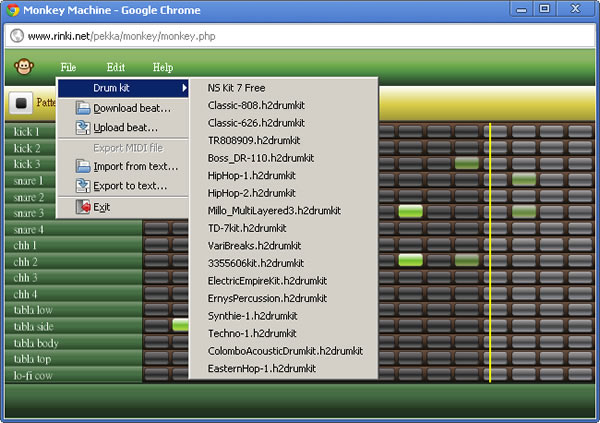Toggle green step on tabla side row
Viewport: 600px width, 423px height.
coord(180,325)
